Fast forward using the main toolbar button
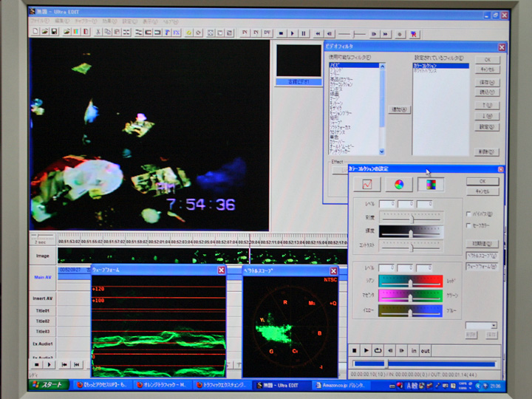Viewport: 532px width, 399px height. [386, 34]
